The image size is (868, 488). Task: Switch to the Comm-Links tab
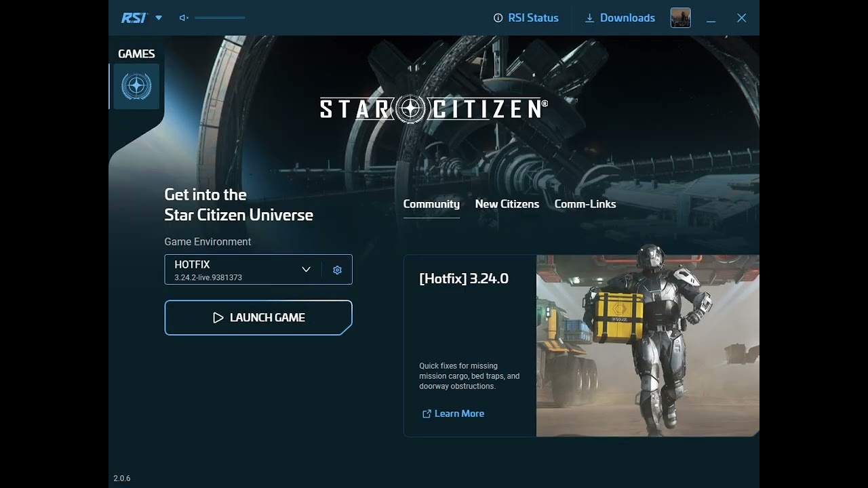(x=585, y=204)
